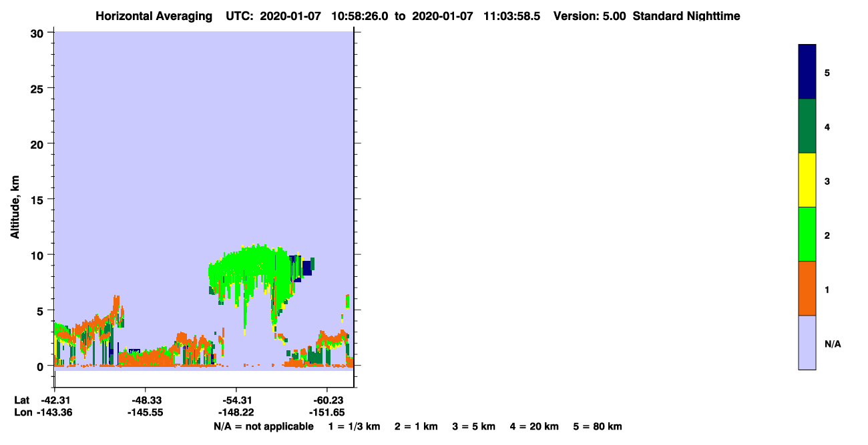Click the "Version: 5.00" text
Viewport: 868px width, 445px height.
click(590, 16)
